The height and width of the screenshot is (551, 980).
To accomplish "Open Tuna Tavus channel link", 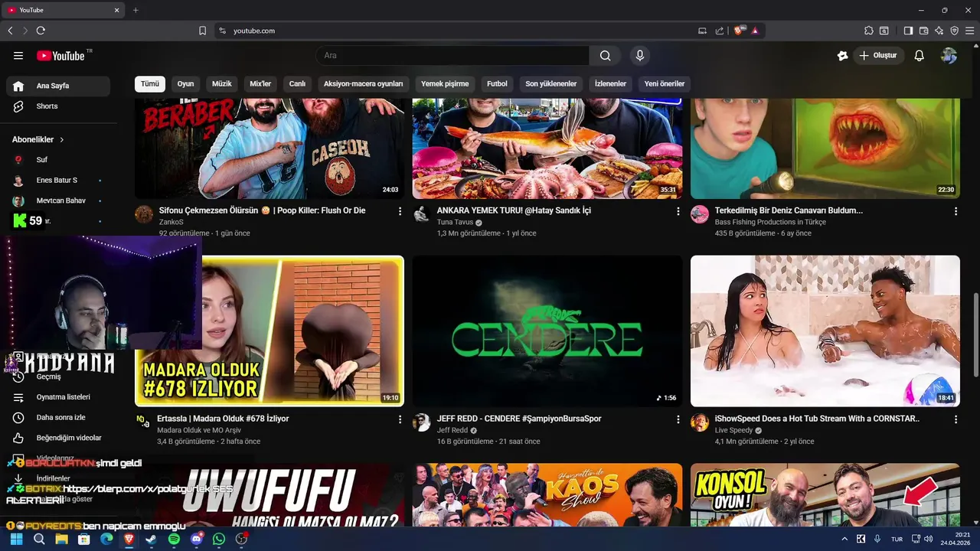I will [x=455, y=222].
